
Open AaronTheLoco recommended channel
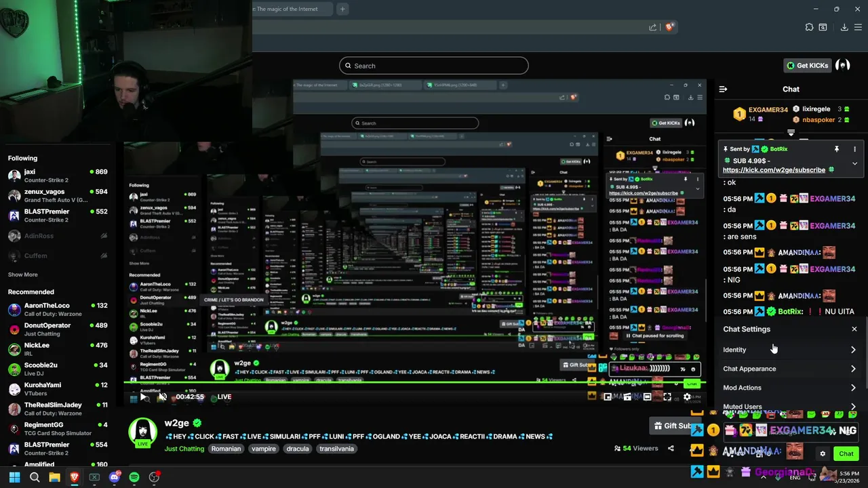pos(58,310)
